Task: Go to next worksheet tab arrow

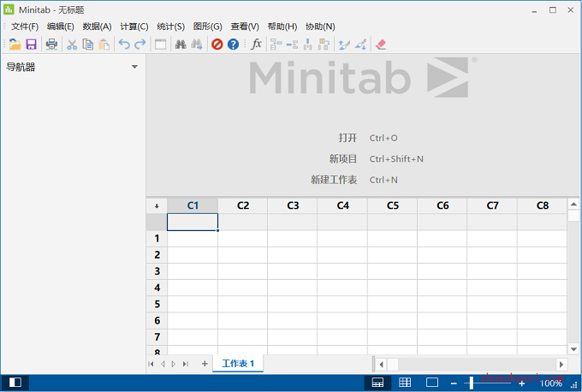Action: 174,364
